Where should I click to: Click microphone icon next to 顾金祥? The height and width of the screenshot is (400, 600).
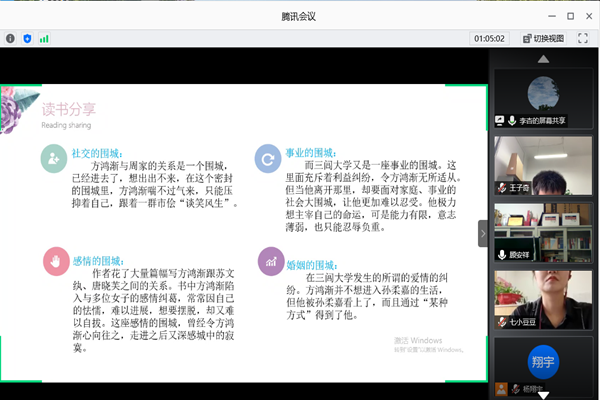pyautogui.click(x=503, y=254)
